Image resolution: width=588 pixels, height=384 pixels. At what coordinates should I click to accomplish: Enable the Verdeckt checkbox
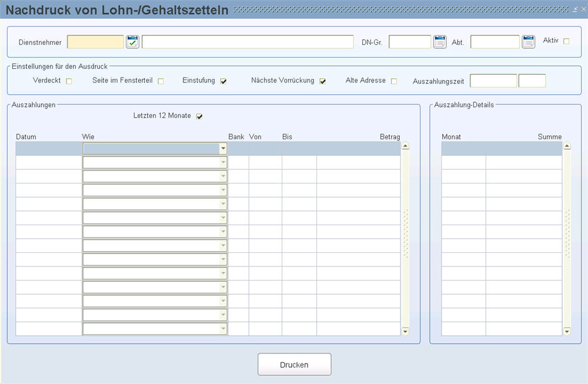69,81
